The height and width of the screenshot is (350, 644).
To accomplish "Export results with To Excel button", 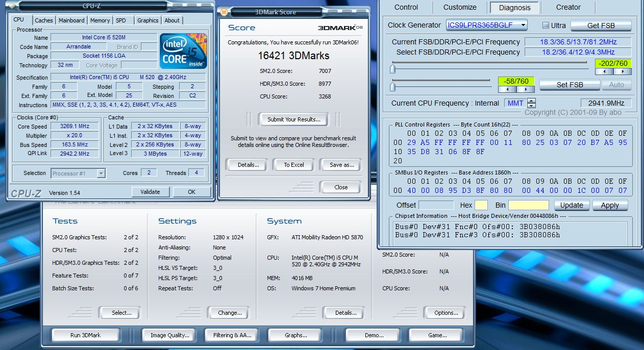I will (x=294, y=165).
